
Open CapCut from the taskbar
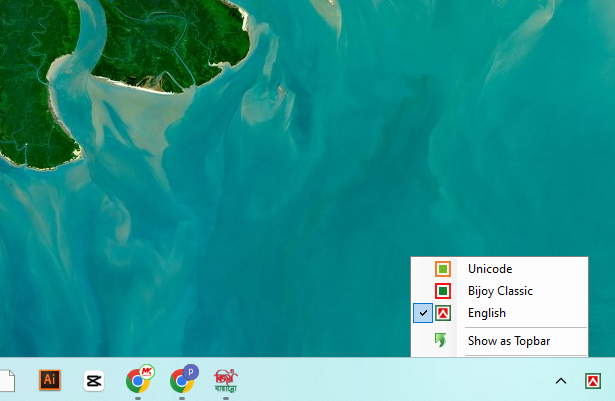[94, 381]
